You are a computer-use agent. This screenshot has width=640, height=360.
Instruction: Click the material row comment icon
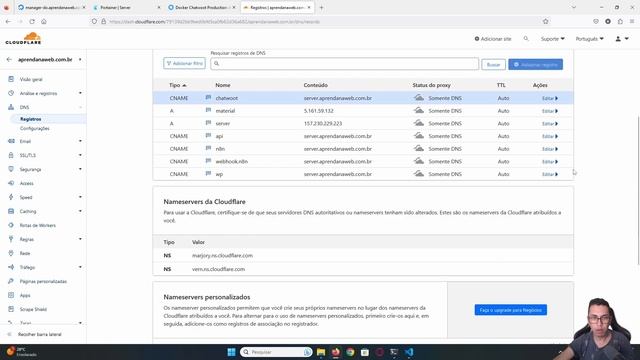pyautogui.click(x=208, y=111)
